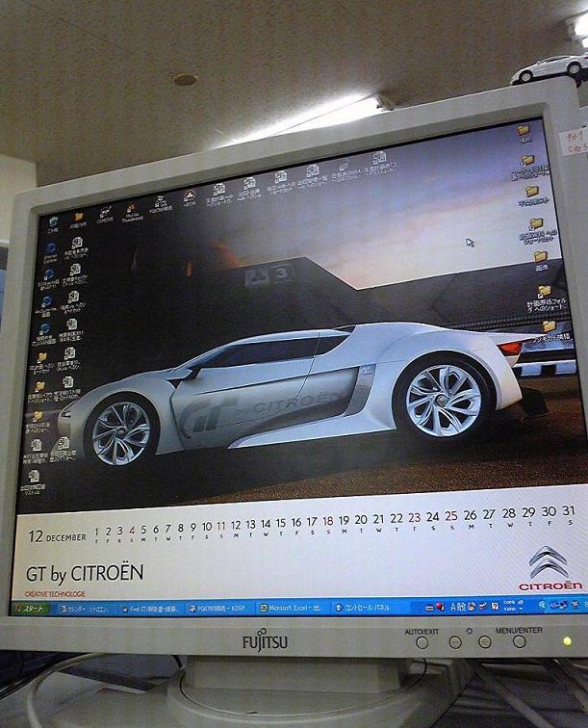The width and height of the screenshot is (588, 728).
Task: Click the IME conversion mode '般' indicator
Action: [x=462, y=606]
